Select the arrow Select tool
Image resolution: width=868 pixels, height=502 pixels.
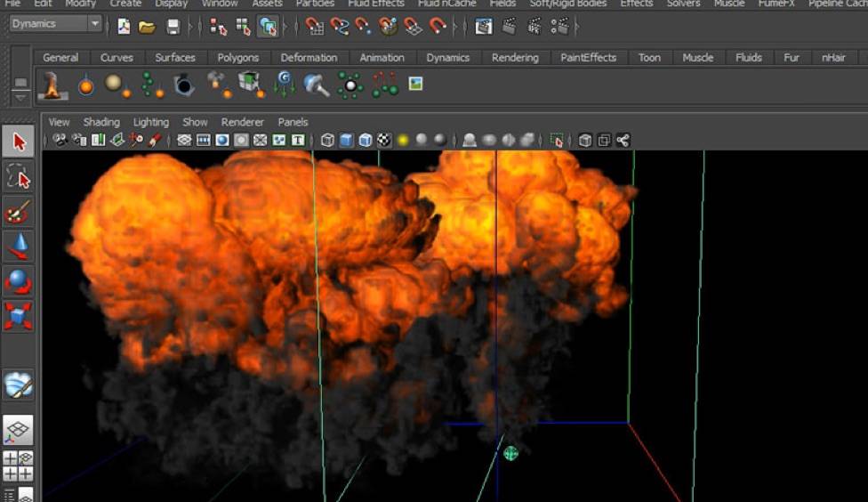tap(18, 142)
